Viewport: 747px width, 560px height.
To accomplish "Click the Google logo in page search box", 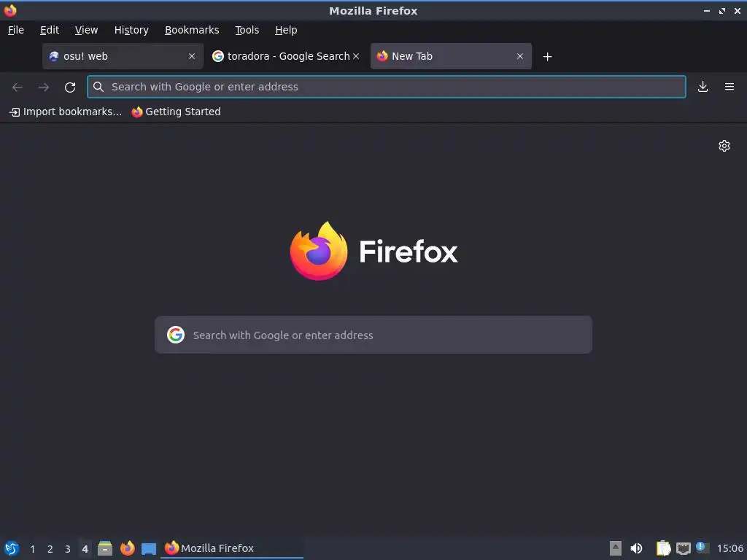I will 176,335.
